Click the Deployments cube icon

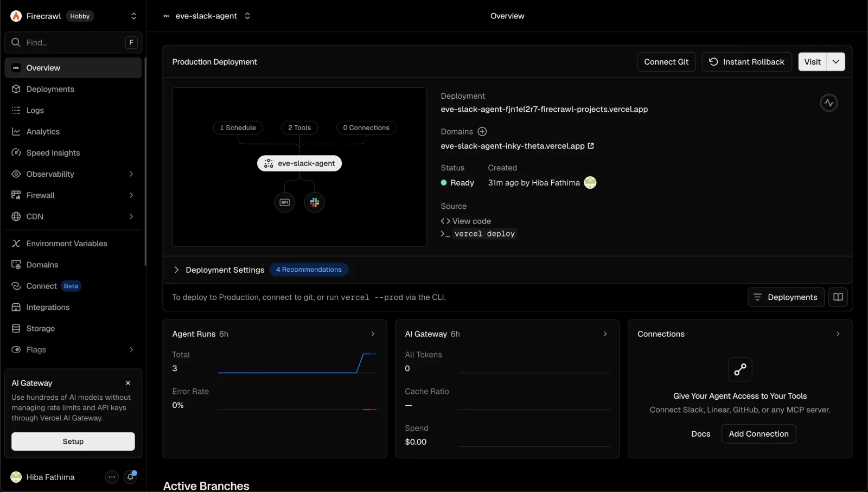(x=16, y=89)
